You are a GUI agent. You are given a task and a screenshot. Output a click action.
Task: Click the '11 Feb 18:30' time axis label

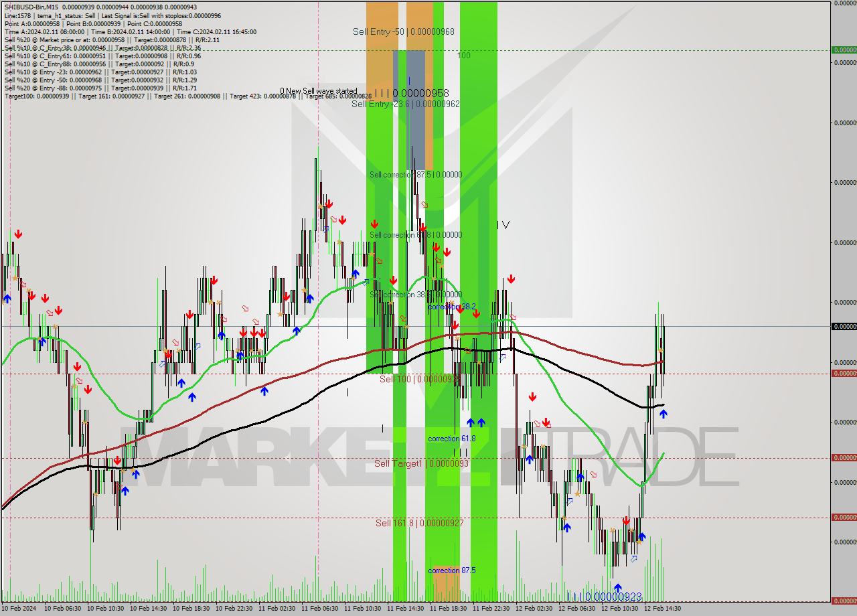click(x=448, y=609)
